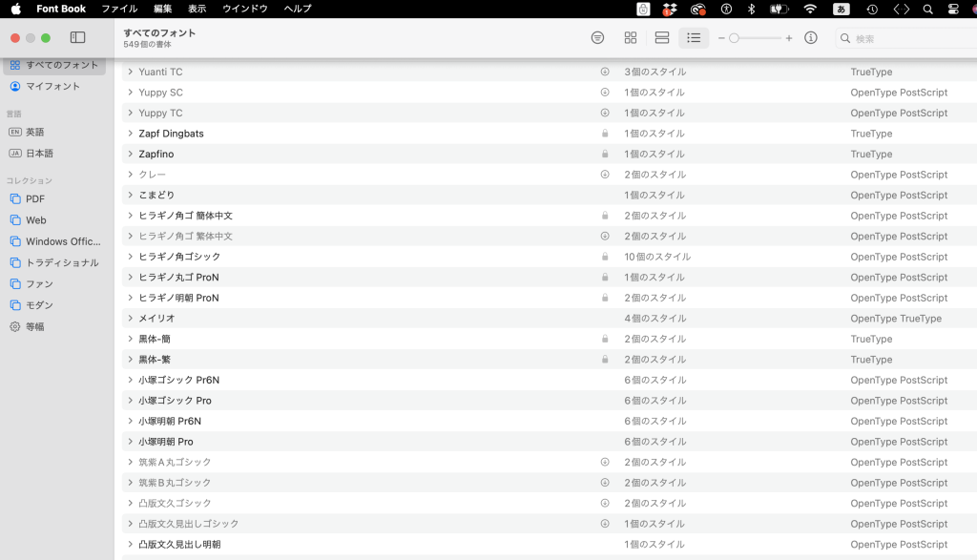Click lock icon beside Zapfino
Screen dimensions: 977x560
click(605, 154)
